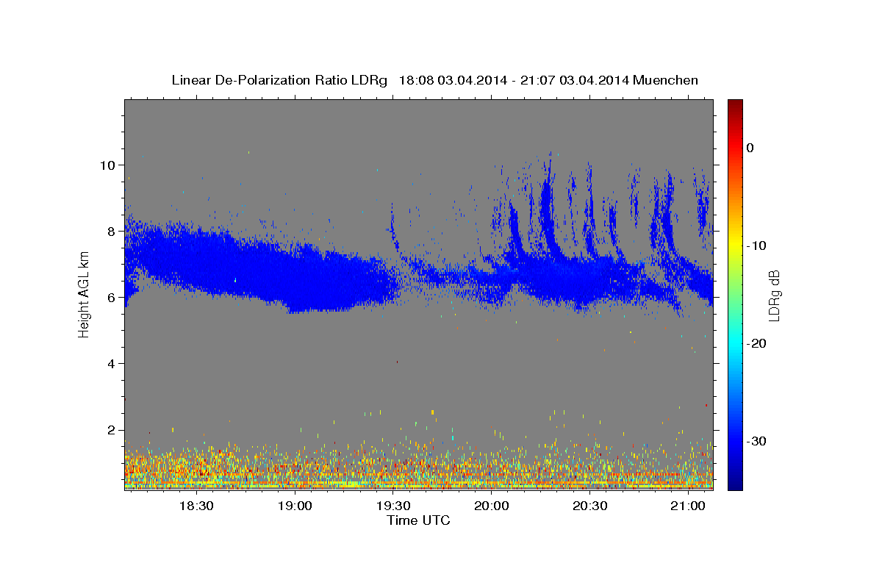The image size is (882, 588).
Task: Click the height tick label 8
Action: point(110,231)
